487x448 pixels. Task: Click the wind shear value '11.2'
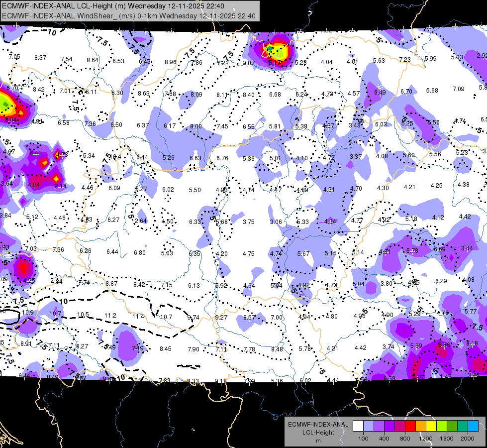(110, 316)
